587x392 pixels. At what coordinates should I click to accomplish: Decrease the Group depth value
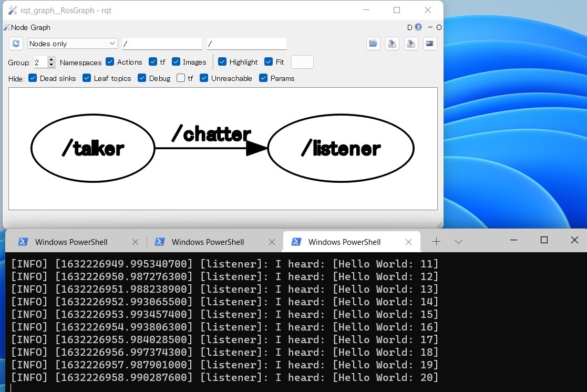pos(52,65)
